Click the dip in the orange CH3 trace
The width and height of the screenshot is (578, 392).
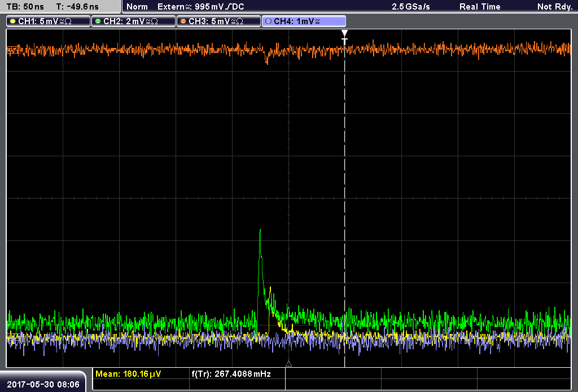coord(267,62)
